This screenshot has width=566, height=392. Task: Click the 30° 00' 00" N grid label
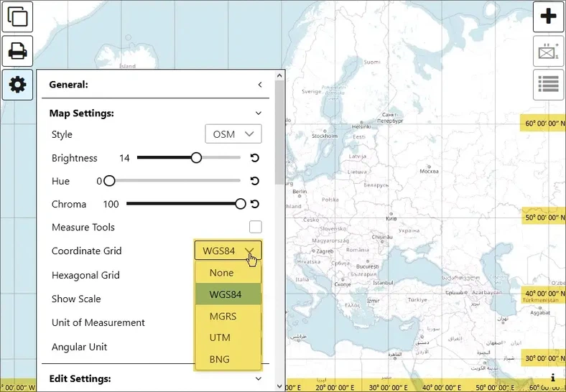(x=544, y=358)
